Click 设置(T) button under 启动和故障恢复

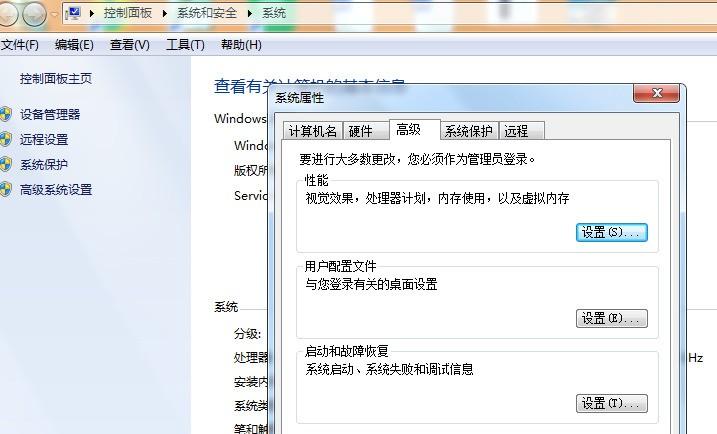pyautogui.click(x=611, y=403)
